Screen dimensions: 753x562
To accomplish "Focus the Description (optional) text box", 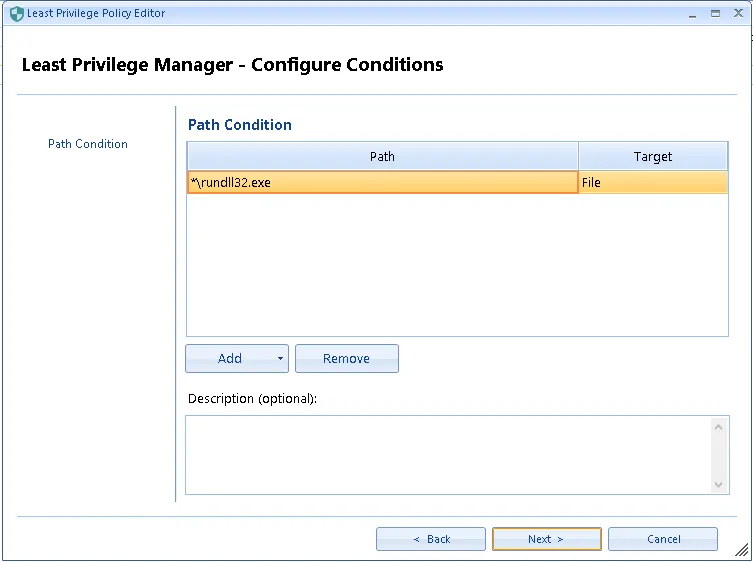I will click(448, 455).
